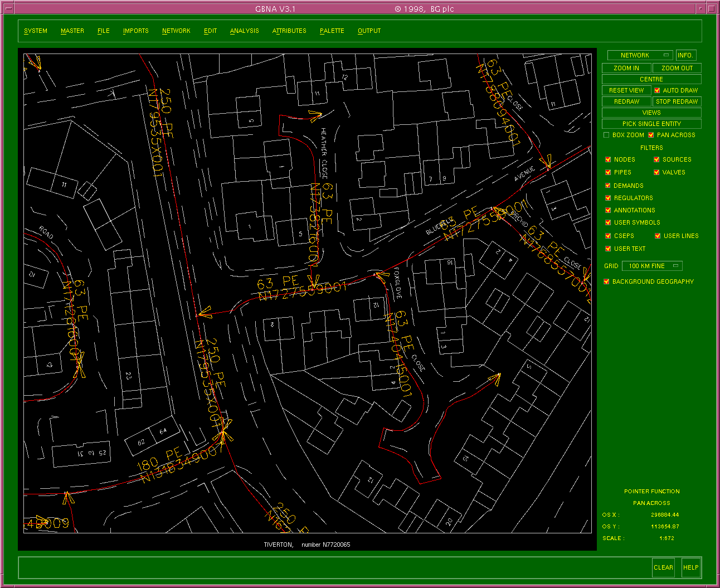
Task: Open the Views list button
Action: pyautogui.click(x=651, y=113)
